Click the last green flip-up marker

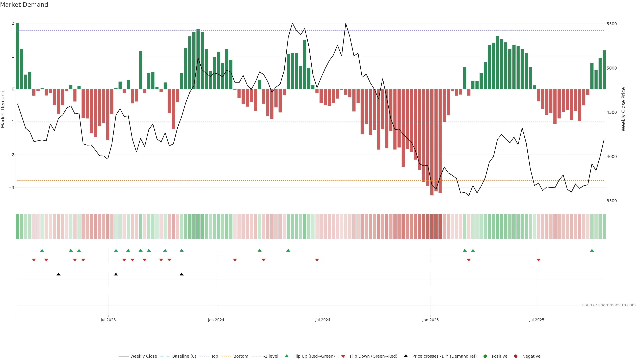(x=592, y=250)
